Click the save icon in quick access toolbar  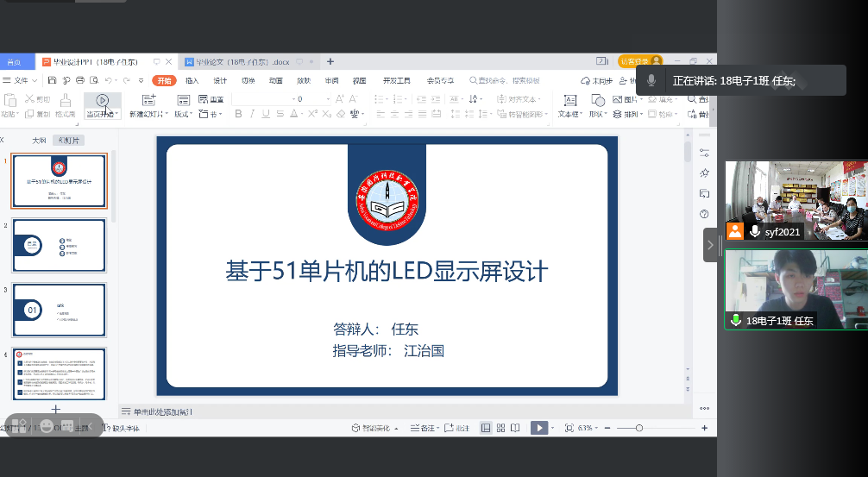pyautogui.click(x=53, y=80)
